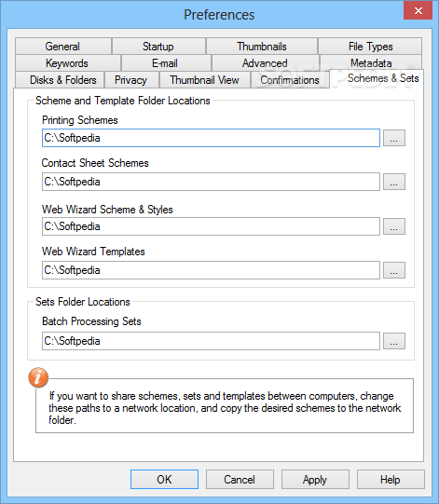This screenshot has width=439, height=504.
Task: Browse for Web Wizard Scheme & Styles folder
Action: [394, 226]
